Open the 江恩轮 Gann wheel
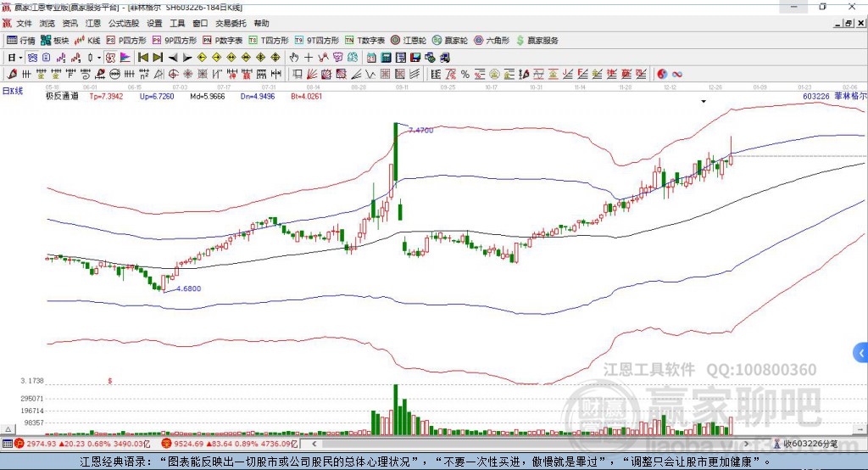Viewport: 868px width, 470px height. [x=408, y=41]
